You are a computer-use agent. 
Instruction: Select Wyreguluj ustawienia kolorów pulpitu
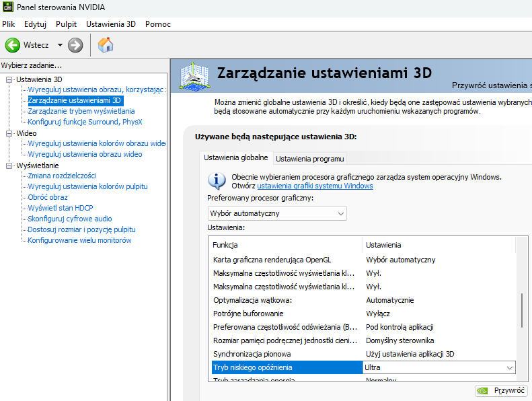87,186
